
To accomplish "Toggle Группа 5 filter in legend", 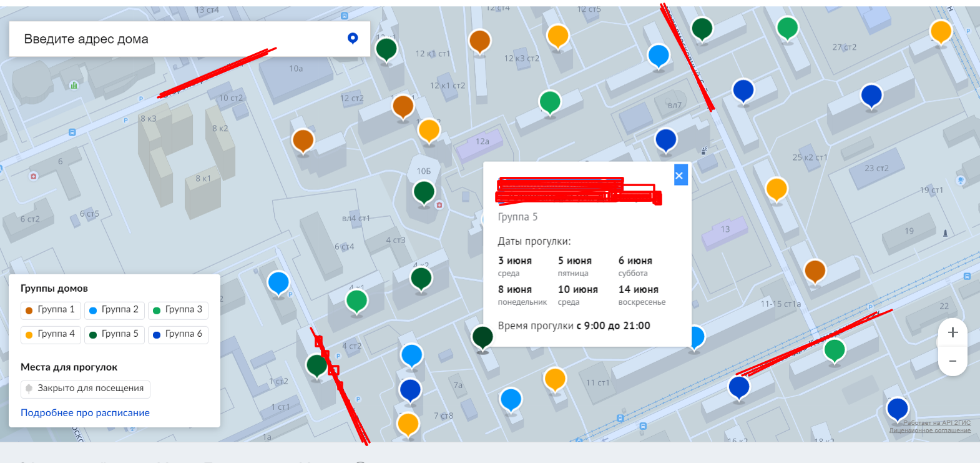I will pos(114,334).
